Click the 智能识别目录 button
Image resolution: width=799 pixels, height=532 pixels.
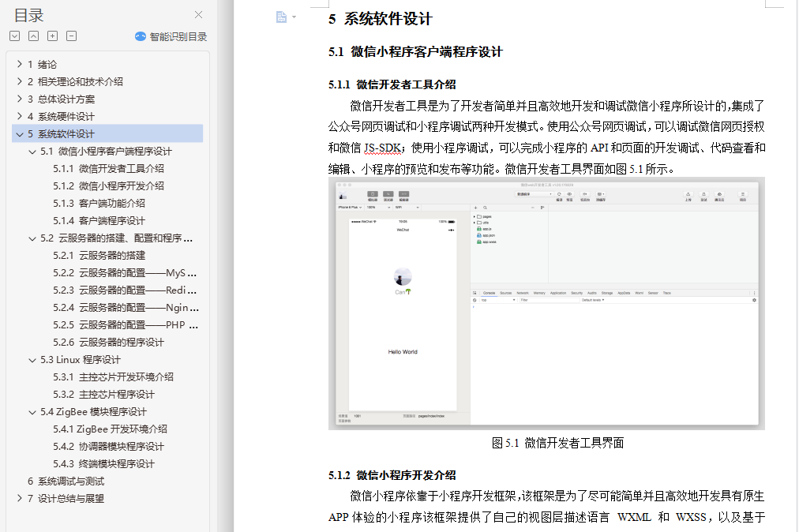[171, 36]
